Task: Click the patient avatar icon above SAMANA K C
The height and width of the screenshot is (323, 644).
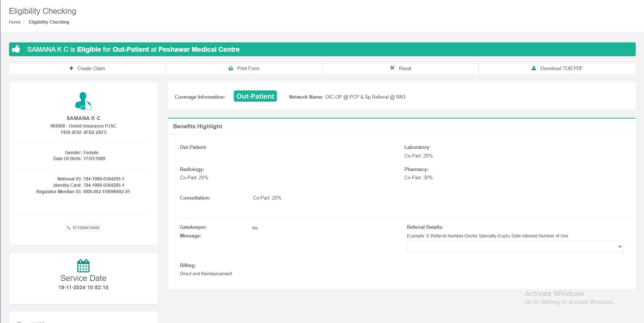Action: [83, 101]
